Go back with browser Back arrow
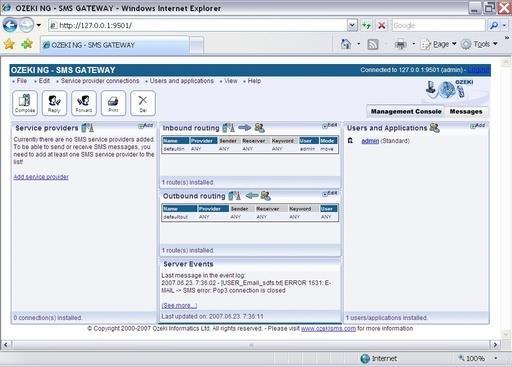Image resolution: width=512 pixels, height=367 pixels. pyautogui.click(x=10, y=25)
